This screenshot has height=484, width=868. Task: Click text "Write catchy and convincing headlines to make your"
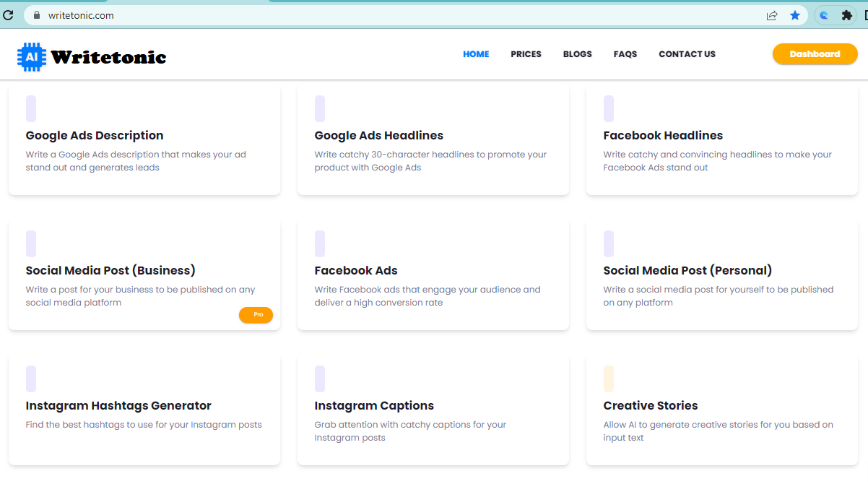point(718,155)
